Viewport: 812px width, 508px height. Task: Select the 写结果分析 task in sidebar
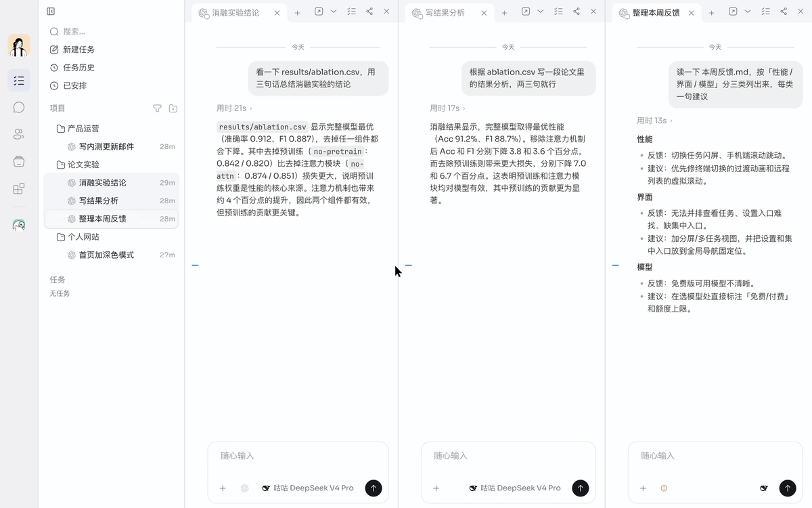112,200
